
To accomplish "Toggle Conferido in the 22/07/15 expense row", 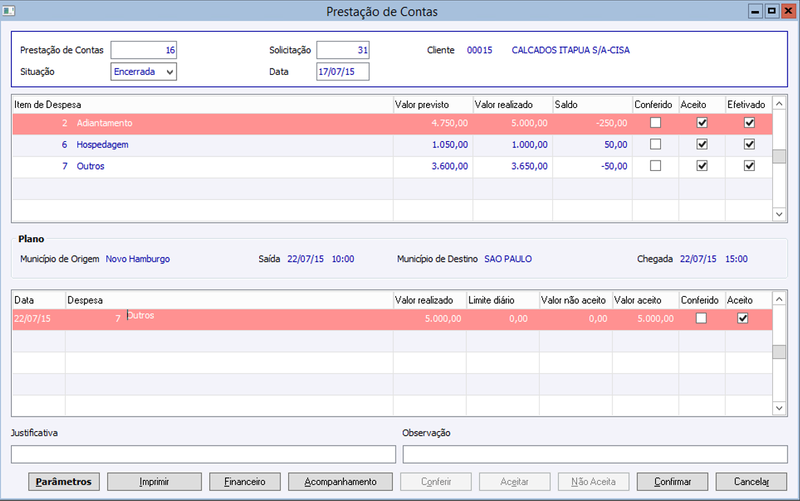I will [702, 318].
